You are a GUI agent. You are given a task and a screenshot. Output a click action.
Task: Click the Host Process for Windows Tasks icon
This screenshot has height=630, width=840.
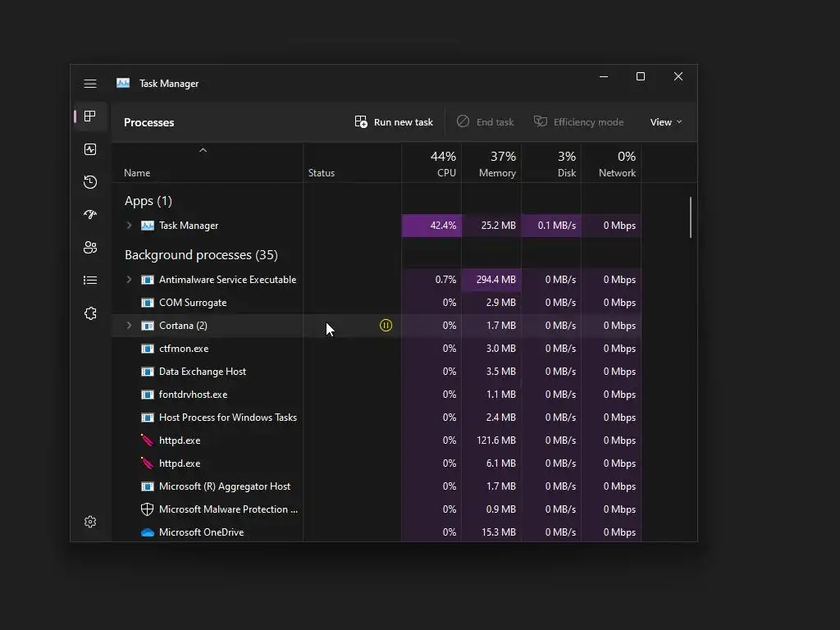pos(148,418)
